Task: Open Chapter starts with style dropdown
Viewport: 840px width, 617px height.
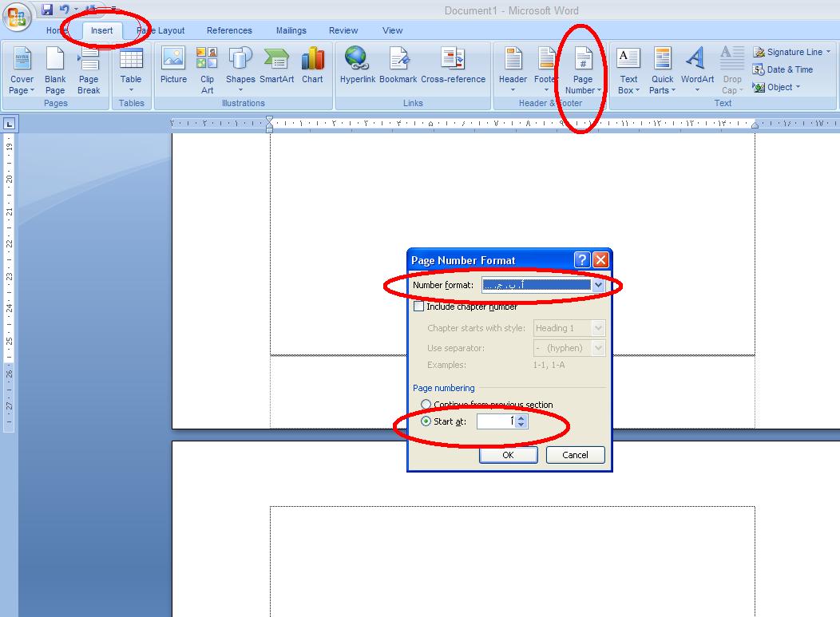Action: click(x=598, y=328)
